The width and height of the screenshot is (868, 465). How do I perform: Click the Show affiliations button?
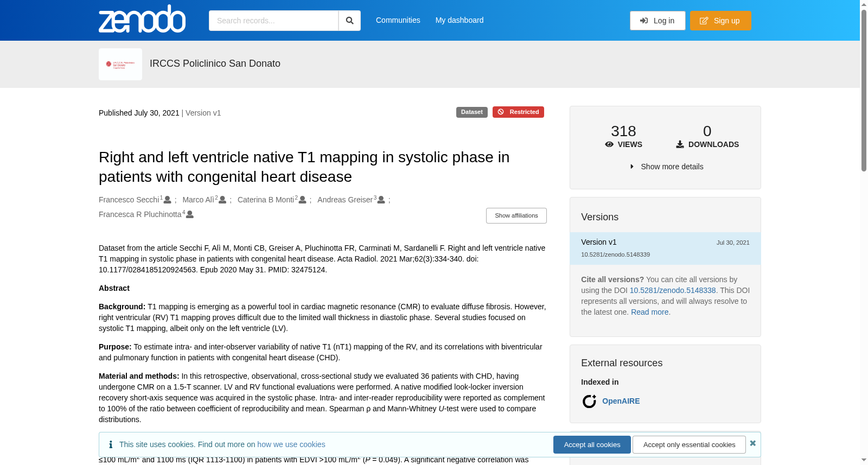coord(516,215)
